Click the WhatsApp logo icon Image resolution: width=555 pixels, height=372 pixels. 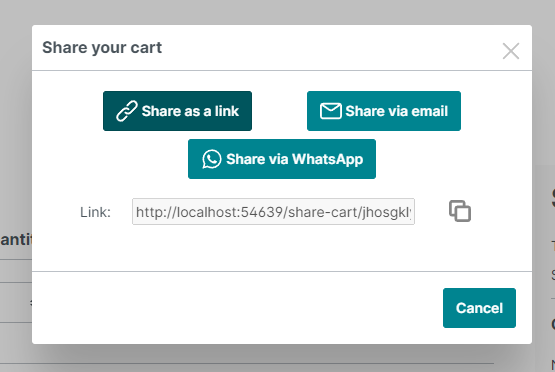point(212,159)
